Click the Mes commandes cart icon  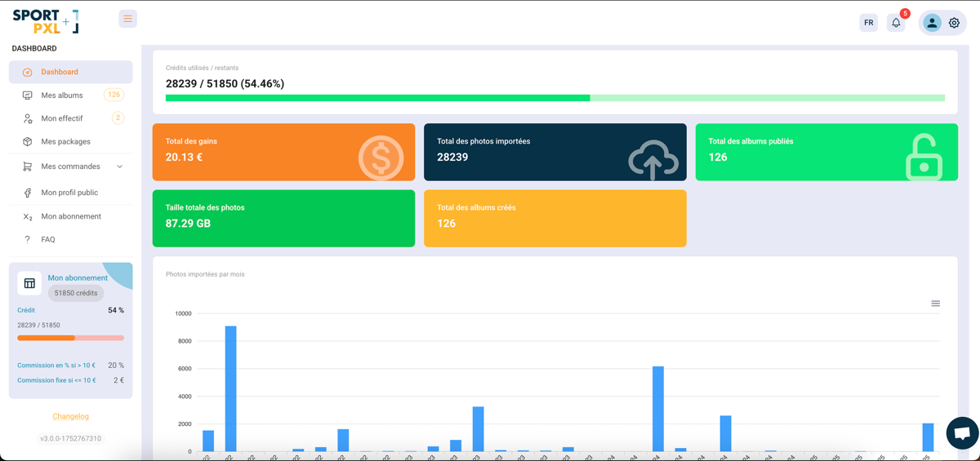(28, 166)
